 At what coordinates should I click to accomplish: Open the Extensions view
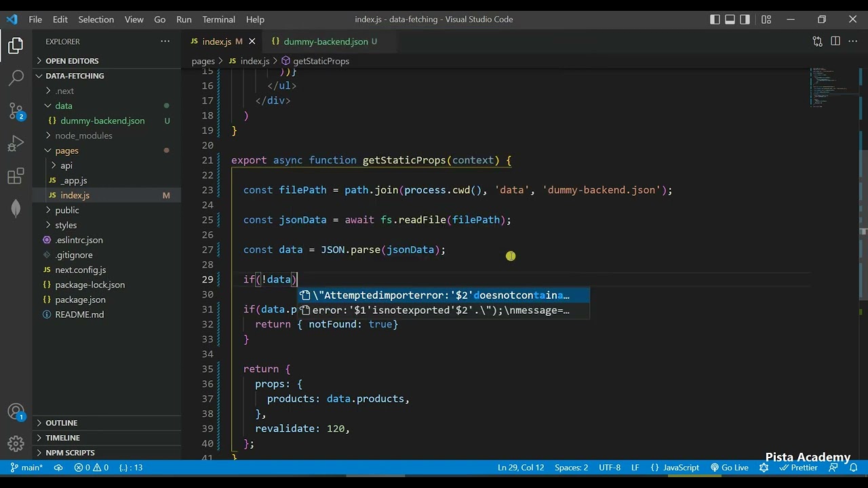pos(16,176)
